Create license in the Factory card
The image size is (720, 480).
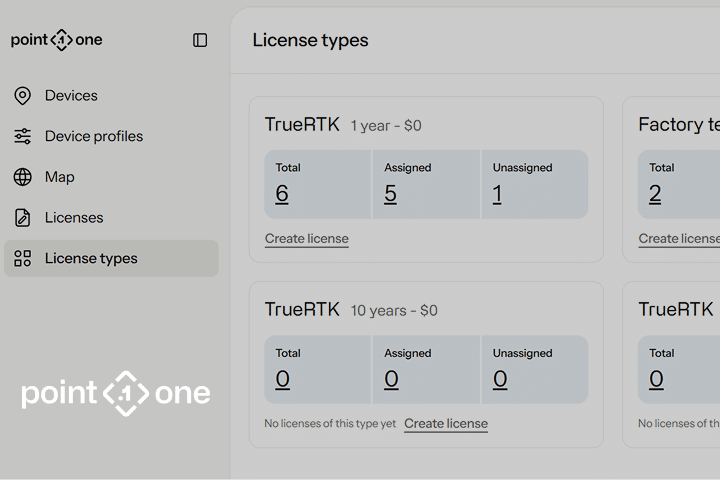coord(679,239)
